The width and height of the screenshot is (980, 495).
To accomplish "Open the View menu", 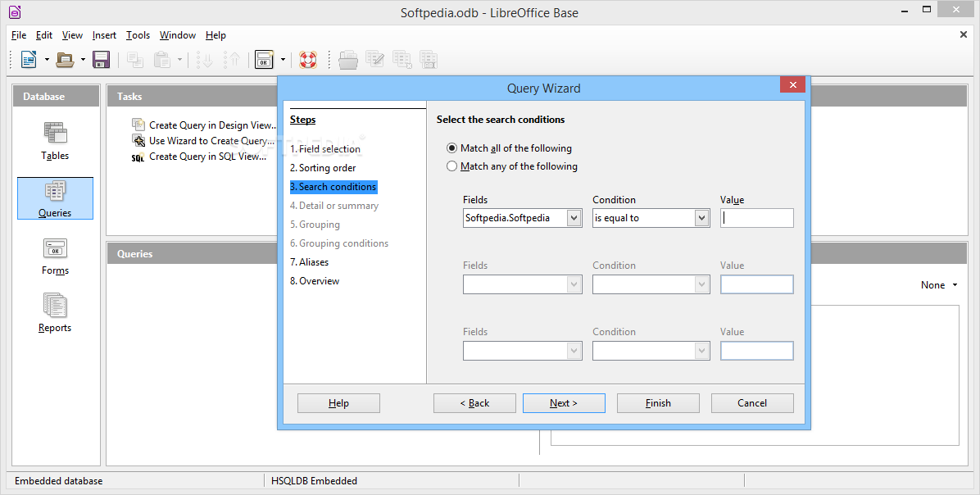I will (x=72, y=35).
